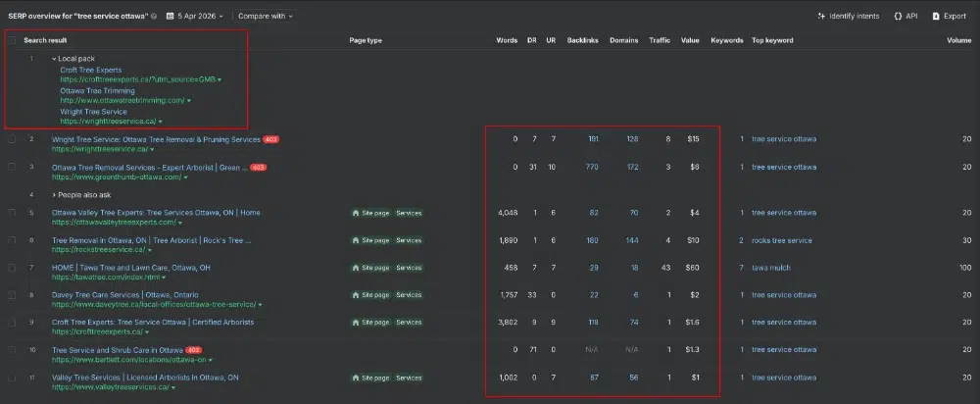Click the Identify intents sparkle icon
980x404 pixels.
[821, 17]
